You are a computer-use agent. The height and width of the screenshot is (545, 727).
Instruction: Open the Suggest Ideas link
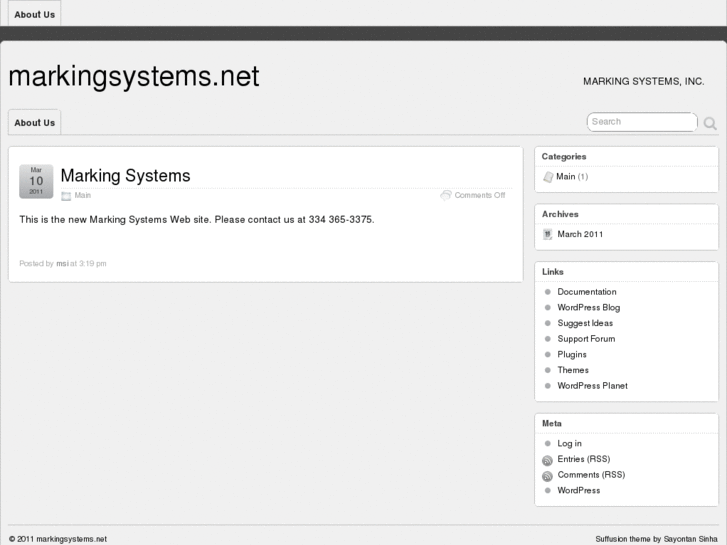585,323
